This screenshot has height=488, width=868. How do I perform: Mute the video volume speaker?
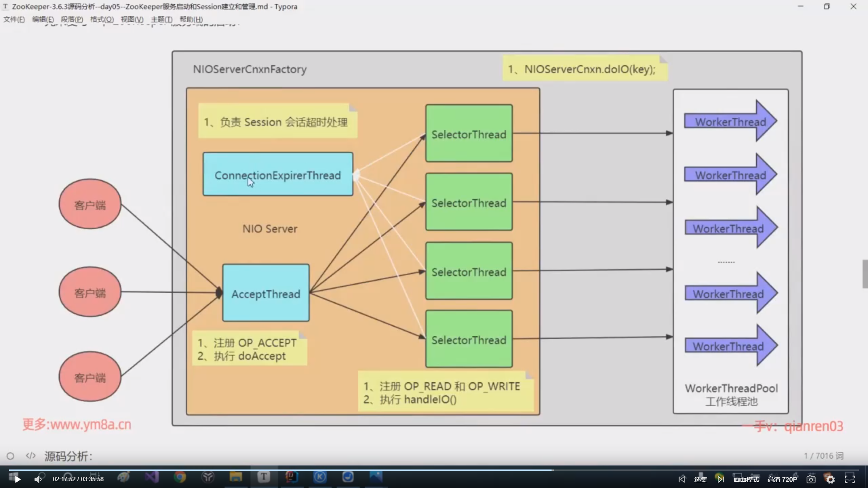[38, 479]
